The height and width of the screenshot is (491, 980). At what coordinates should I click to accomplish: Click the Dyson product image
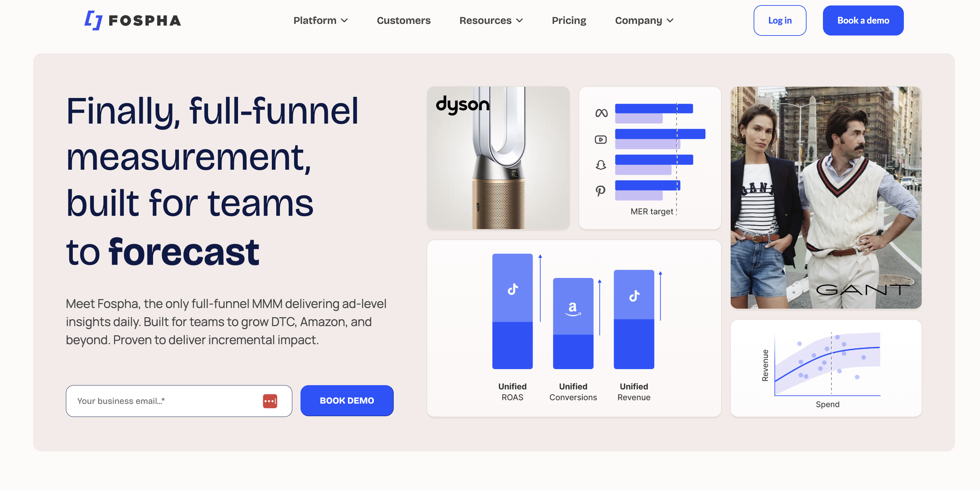498,158
